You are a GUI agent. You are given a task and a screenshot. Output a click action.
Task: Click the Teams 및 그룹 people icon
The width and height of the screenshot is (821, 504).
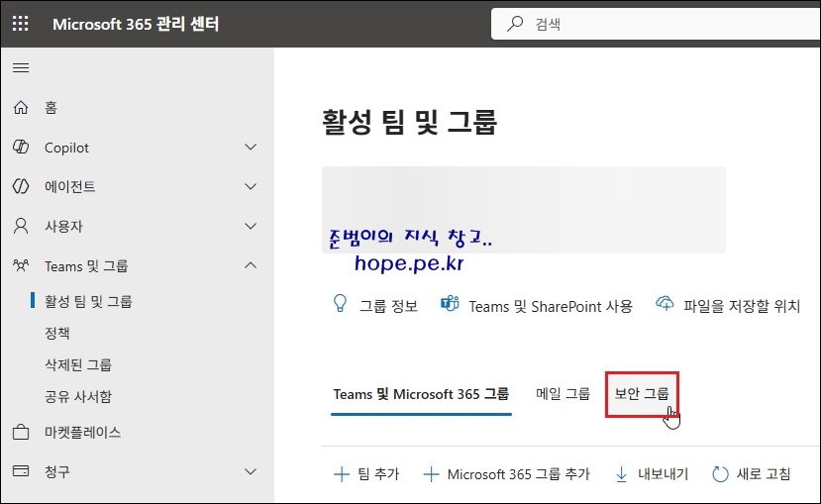pos(21,266)
